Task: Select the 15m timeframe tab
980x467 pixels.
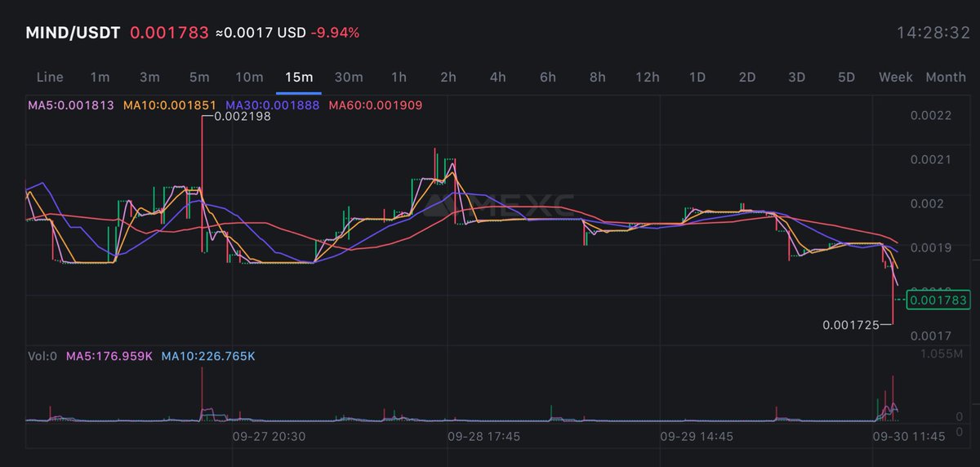Action: tap(299, 77)
